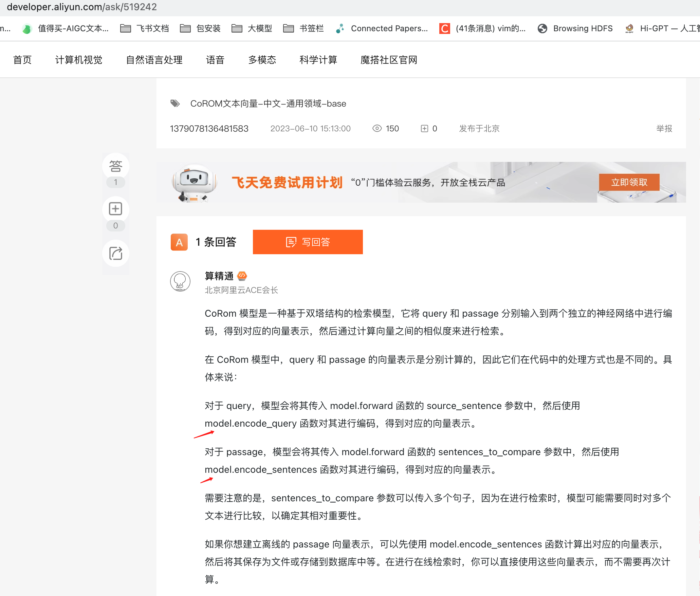Switch to 自然语言处理 tab
This screenshot has width=700, height=596.
click(154, 60)
